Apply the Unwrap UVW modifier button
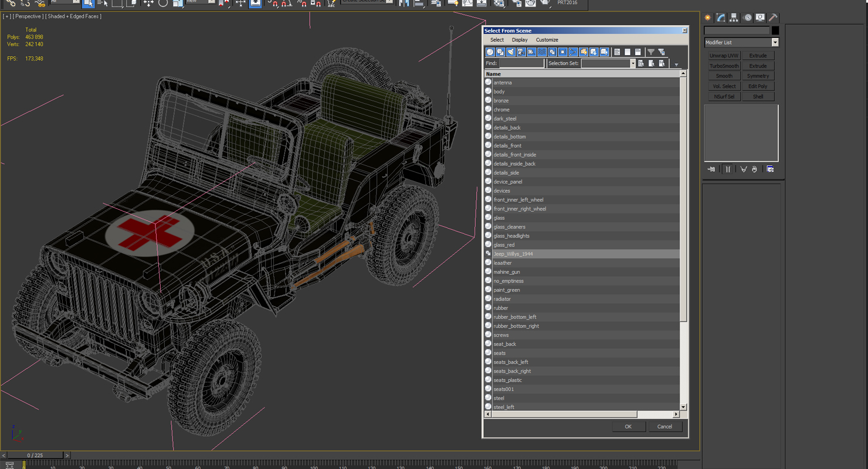 724,56
